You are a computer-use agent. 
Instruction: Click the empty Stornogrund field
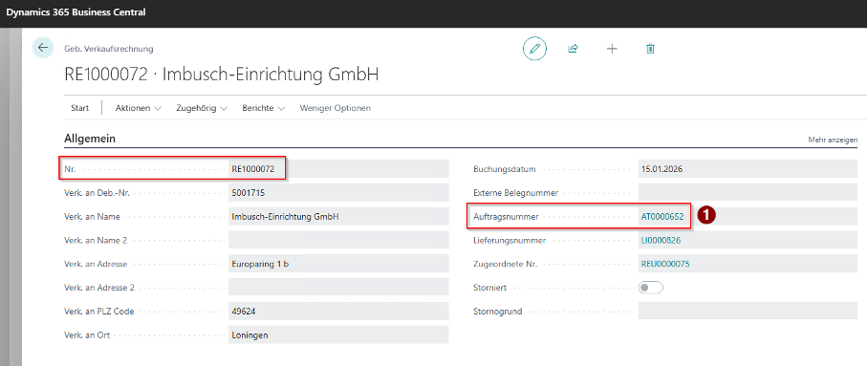[x=748, y=312]
